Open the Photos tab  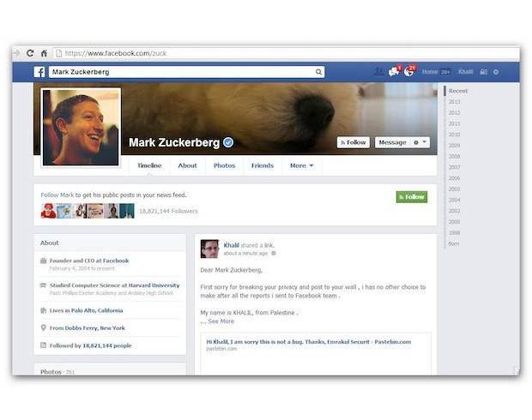(x=224, y=165)
